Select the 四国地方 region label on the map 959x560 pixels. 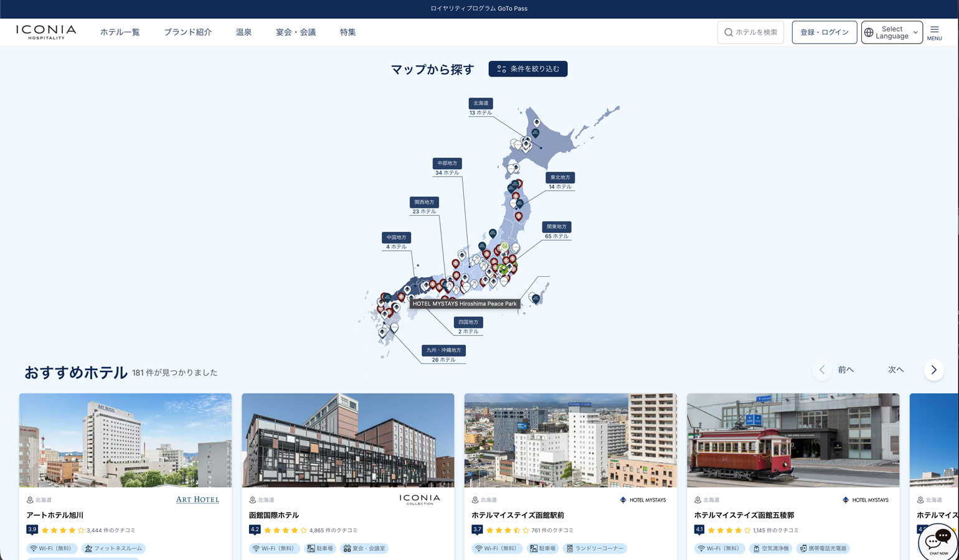[x=468, y=322]
